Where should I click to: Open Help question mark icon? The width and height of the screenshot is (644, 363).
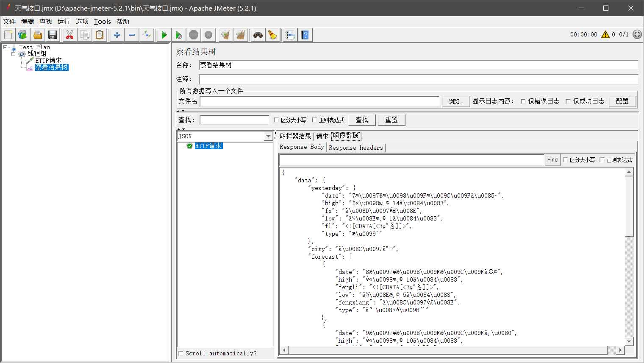coord(305,35)
